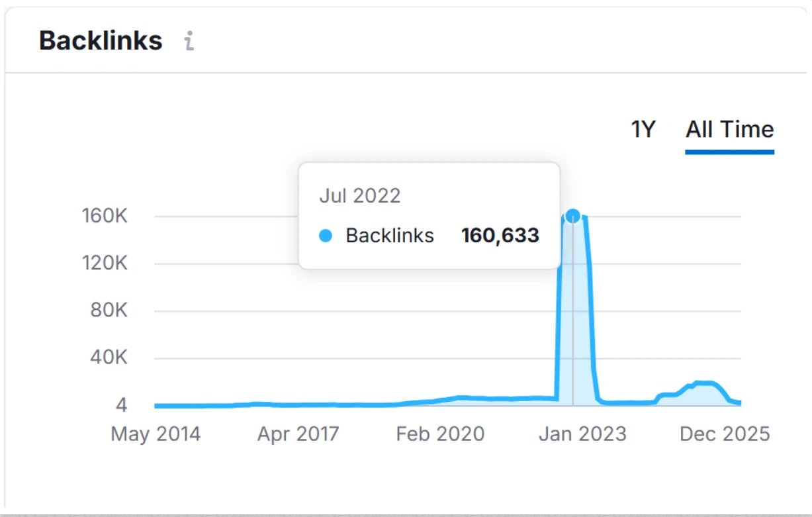The image size is (812, 517).
Task: Click the 160,633 value in tooltip
Action: pos(500,236)
